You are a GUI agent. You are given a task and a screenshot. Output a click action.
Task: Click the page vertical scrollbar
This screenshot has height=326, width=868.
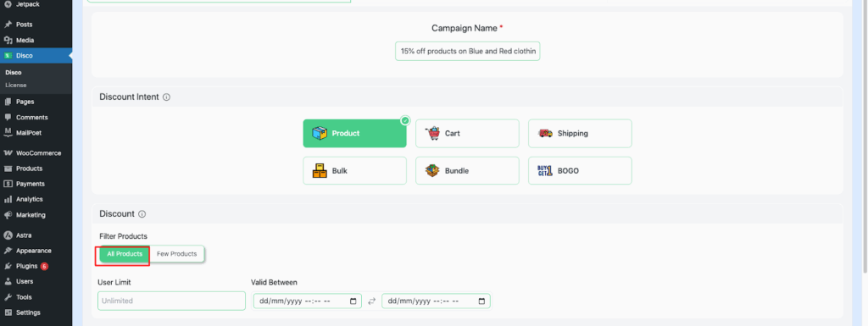(x=865, y=138)
